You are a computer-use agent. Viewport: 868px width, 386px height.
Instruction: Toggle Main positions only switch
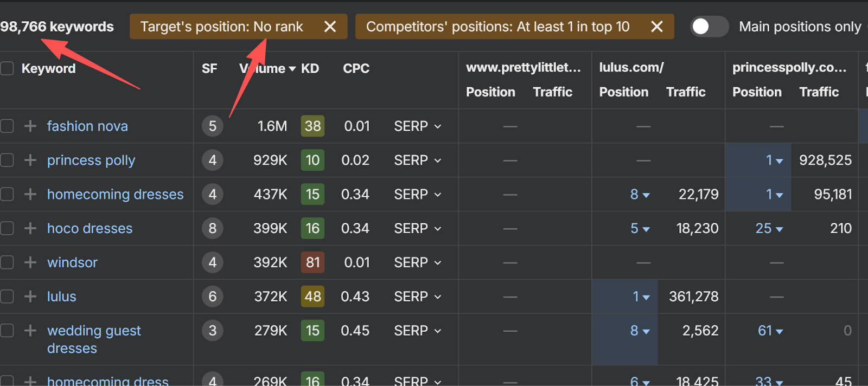tap(709, 27)
